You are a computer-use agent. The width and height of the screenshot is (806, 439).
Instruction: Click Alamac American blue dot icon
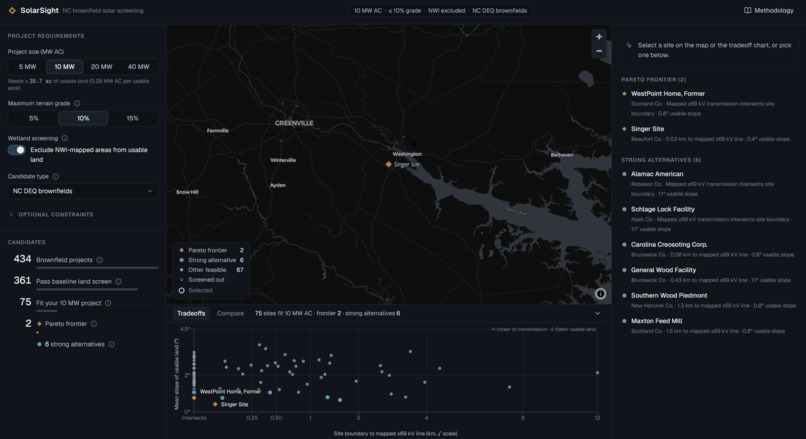coord(624,174)
